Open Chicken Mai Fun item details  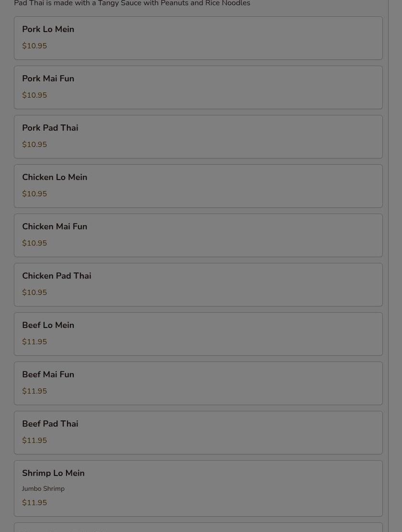coord(198,236)
